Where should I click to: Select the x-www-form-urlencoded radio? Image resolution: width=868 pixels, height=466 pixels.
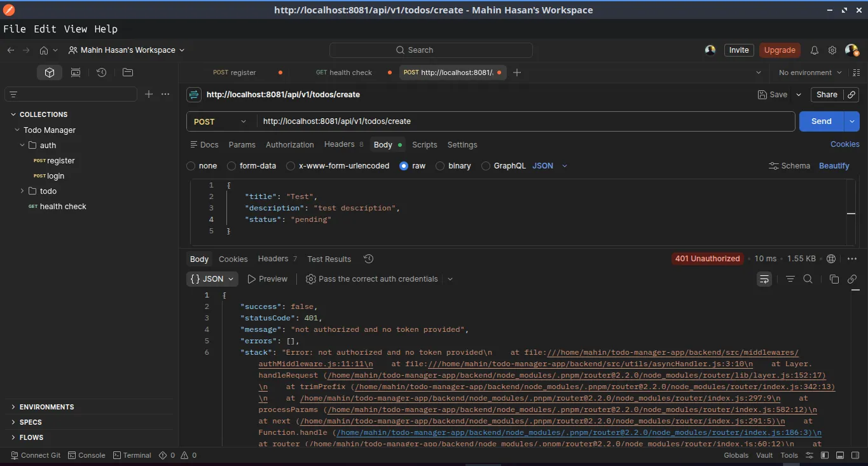291,166
